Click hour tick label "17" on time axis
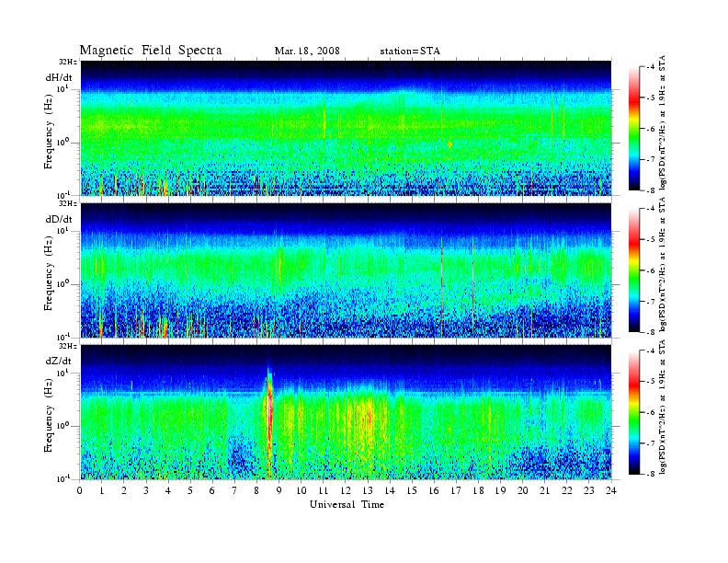 click(x=457, y=490)
